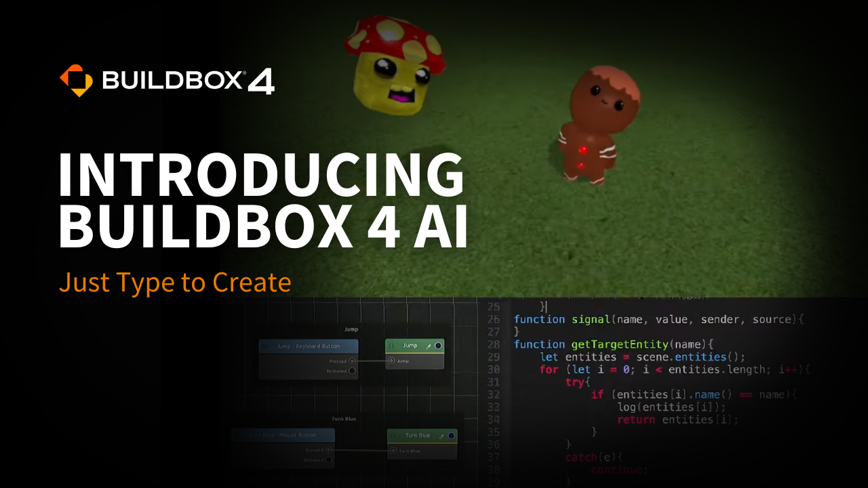This screenshot has height=488, width=868.
Task: Click the let entities = scene.entities() line
Action: (643, 357)
